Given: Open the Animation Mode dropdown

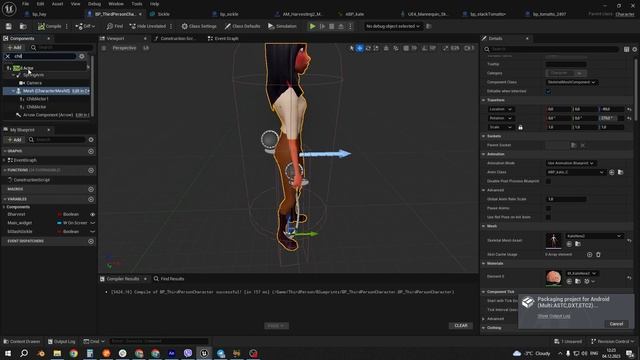Looking at the screenshot, I should (x=571, y=163).
